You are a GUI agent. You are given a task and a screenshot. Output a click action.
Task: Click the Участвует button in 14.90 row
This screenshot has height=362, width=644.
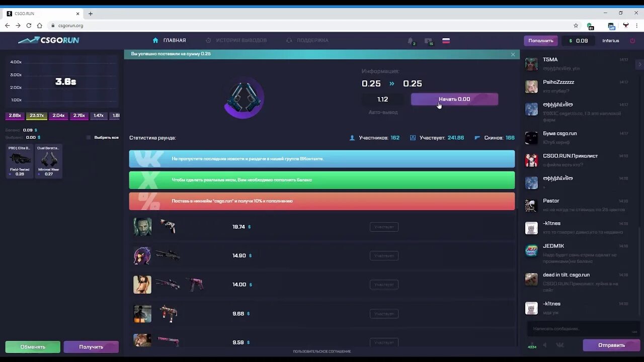[384, 256]
